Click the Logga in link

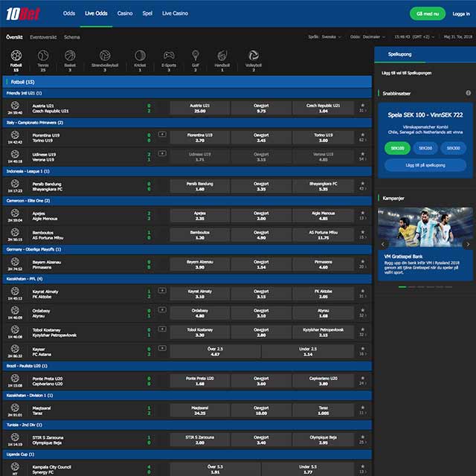[461, 14]
